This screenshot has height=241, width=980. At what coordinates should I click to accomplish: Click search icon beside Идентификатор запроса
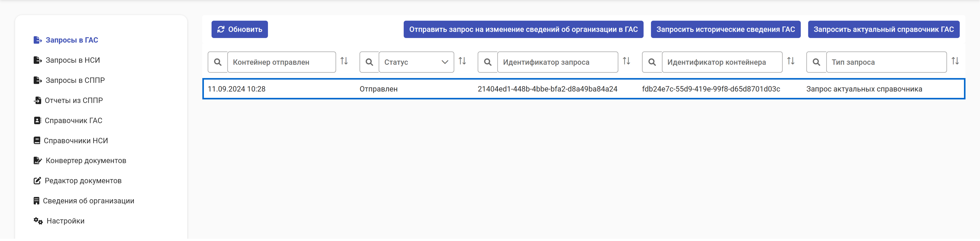click(488, 62)
